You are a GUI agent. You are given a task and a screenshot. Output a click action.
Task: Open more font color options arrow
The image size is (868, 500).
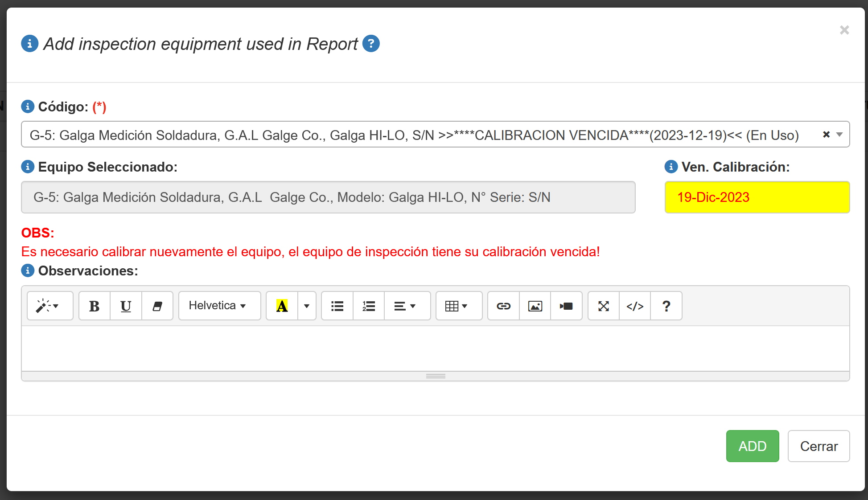click(307, 306)
